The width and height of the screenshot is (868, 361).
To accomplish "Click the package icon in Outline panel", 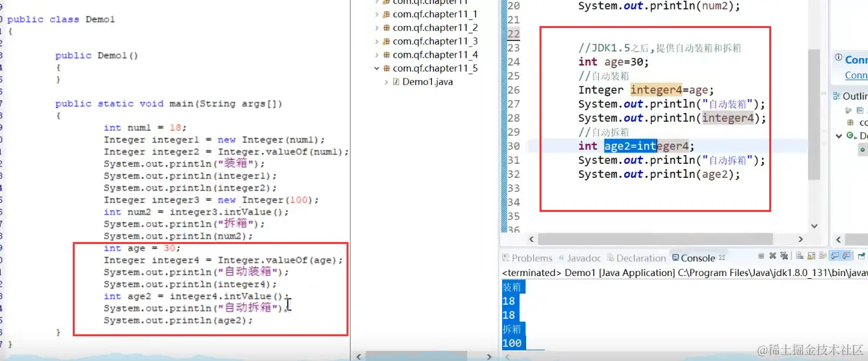I will click(x=850, y=122).
